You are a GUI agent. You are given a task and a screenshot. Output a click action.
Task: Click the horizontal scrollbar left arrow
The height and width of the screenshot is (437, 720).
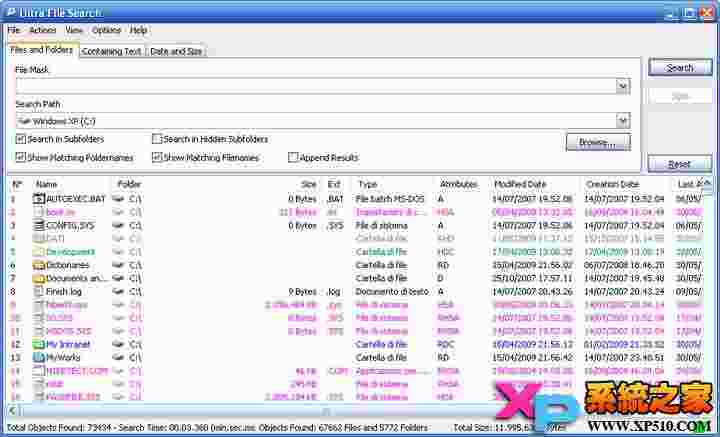click(12, 410)
